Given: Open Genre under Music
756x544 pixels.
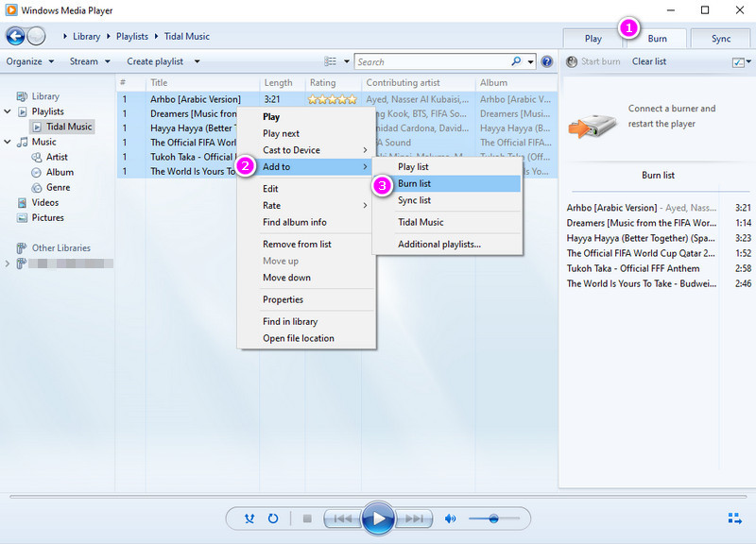Looking at the screenshot, I should (59, 187).
